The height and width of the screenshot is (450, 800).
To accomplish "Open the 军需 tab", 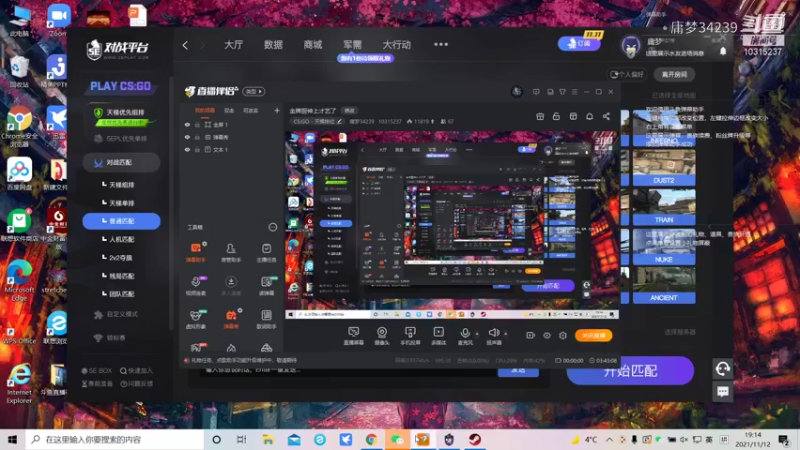I will (352, 45).
